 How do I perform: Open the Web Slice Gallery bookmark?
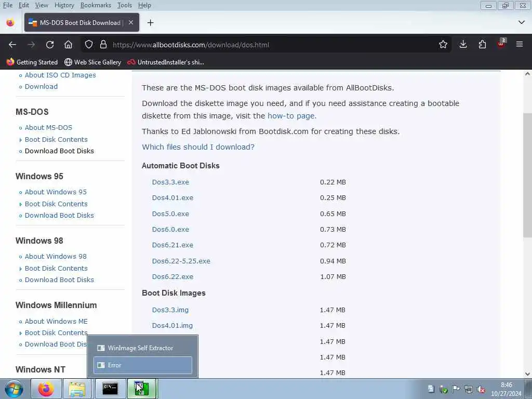pos(92,62)
